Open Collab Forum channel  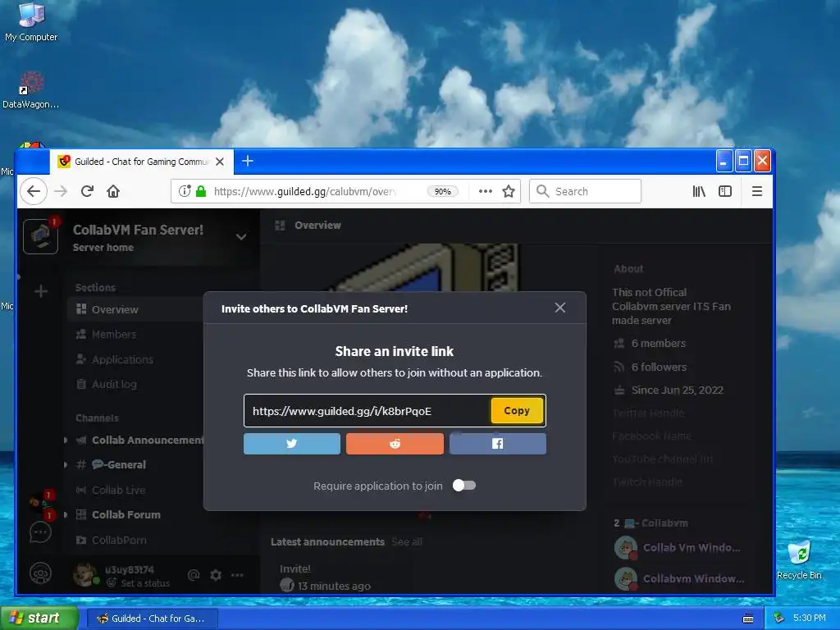[126, 514]
